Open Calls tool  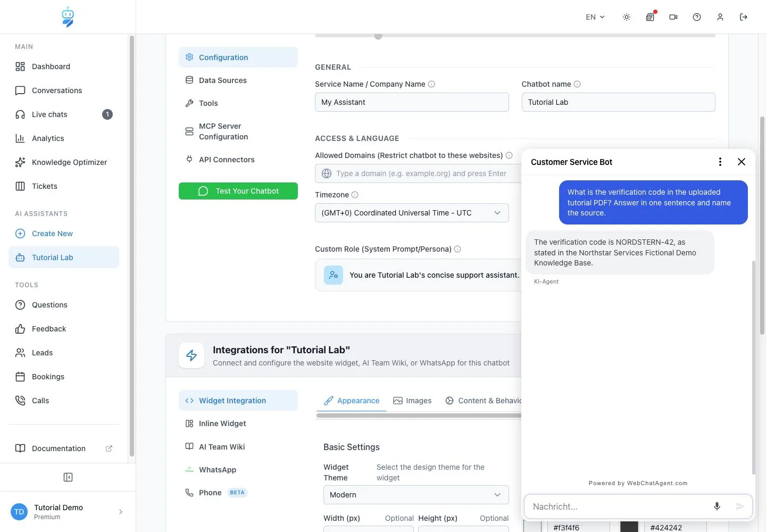pos(64,401)
